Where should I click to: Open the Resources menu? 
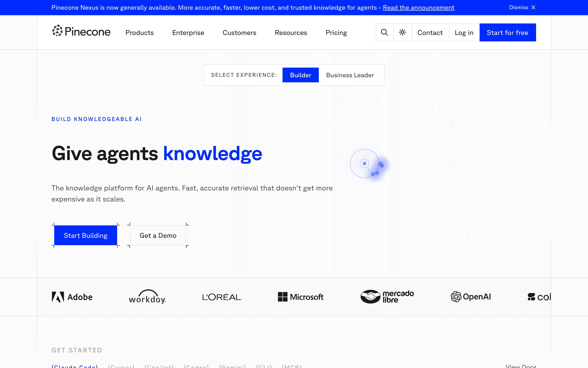pos(291,33)
